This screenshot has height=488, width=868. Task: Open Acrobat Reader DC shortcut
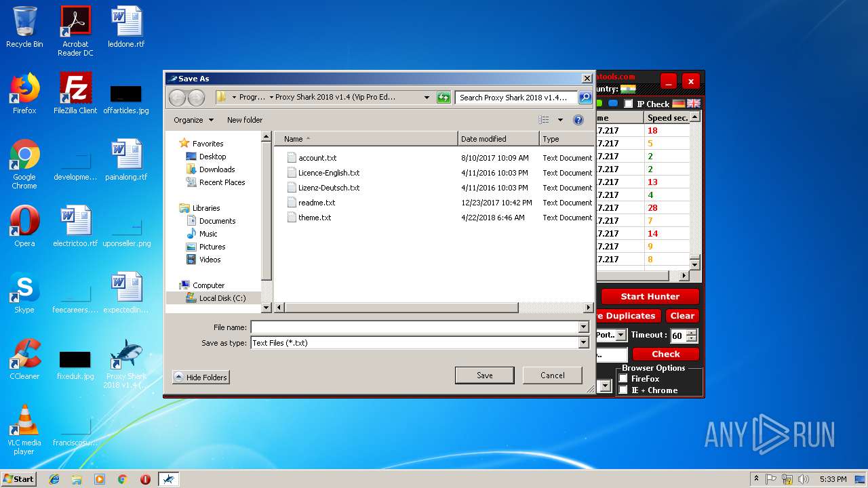(x=75, y=31)
